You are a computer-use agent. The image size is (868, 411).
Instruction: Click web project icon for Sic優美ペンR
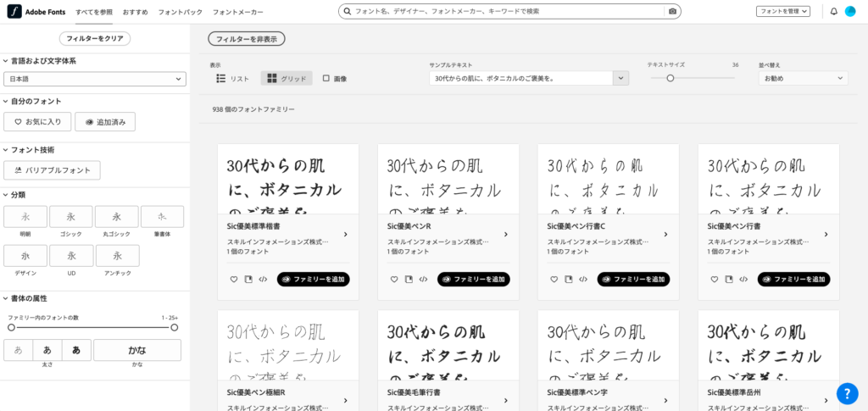click(409, 280)
